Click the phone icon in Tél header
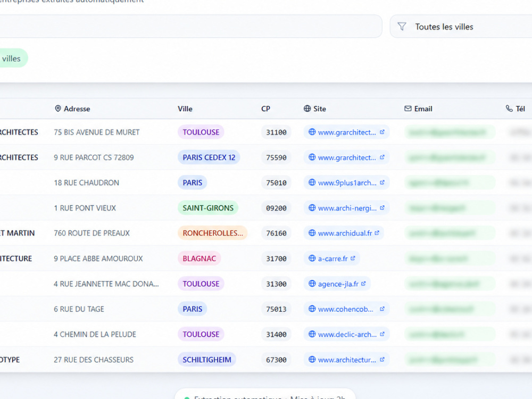 click(509, 108)
